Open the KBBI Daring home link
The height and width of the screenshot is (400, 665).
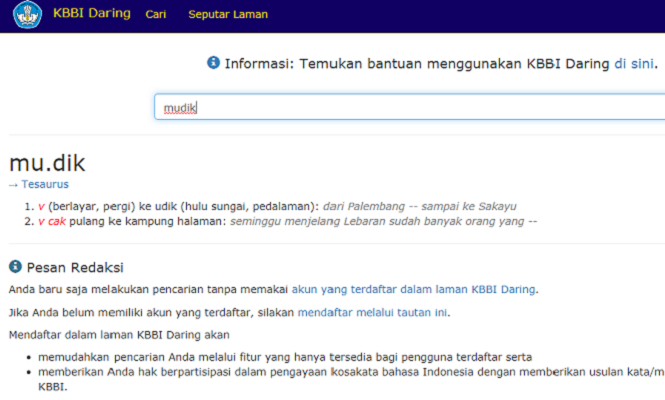click(x=92, y=13)
